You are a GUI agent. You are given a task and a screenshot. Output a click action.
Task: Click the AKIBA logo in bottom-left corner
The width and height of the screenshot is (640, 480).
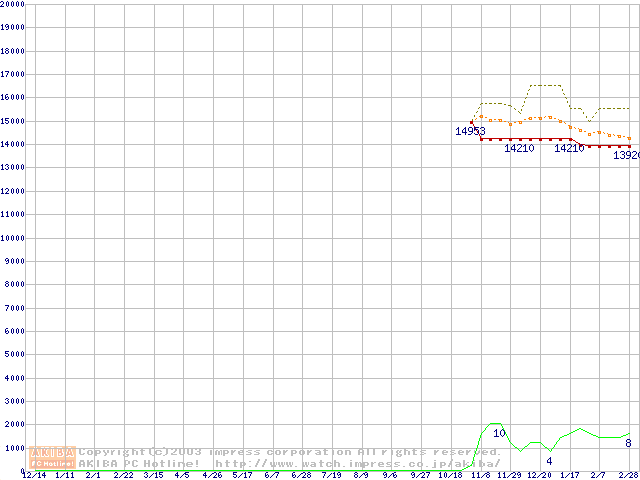(x=53, y=457)
